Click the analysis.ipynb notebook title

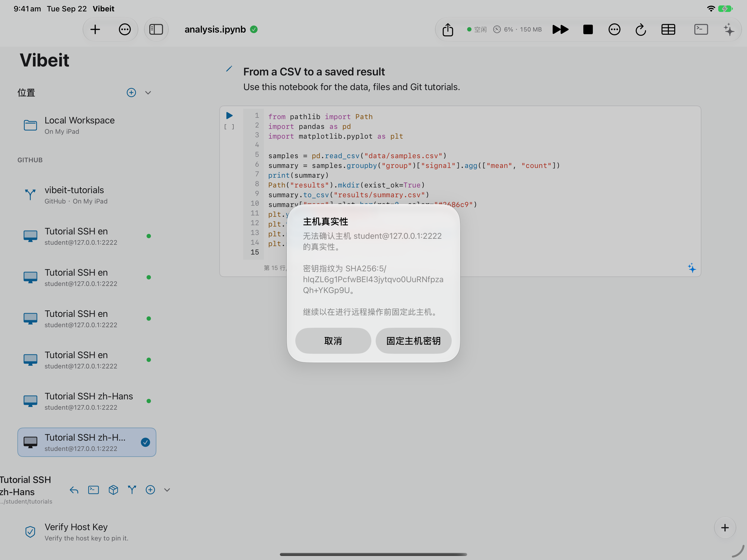coord(215,29)
